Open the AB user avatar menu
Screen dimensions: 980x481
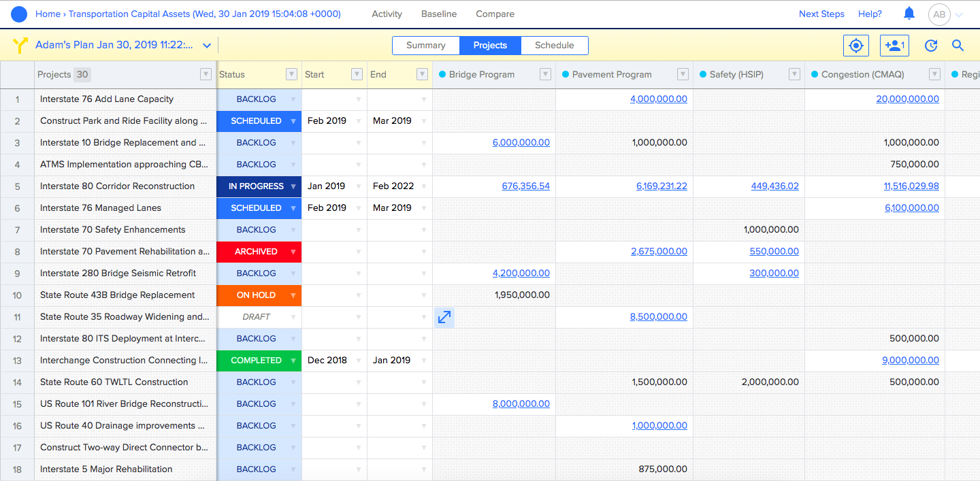click(x=939, y=14)
